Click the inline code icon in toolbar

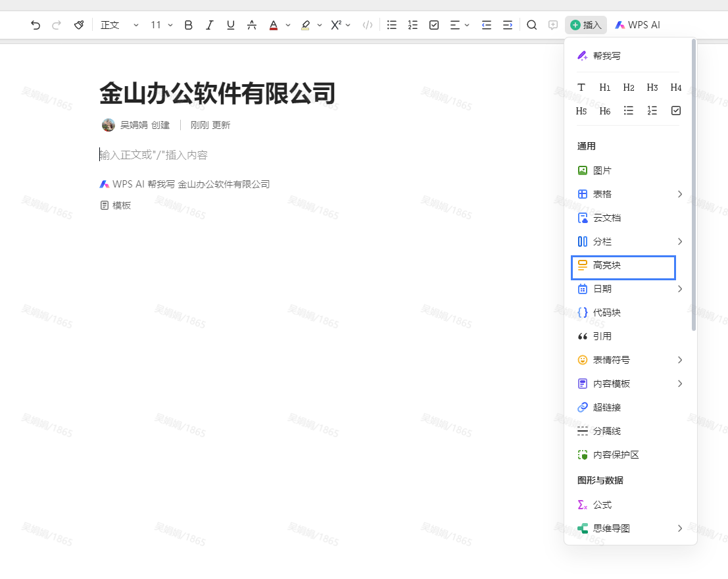367,25
